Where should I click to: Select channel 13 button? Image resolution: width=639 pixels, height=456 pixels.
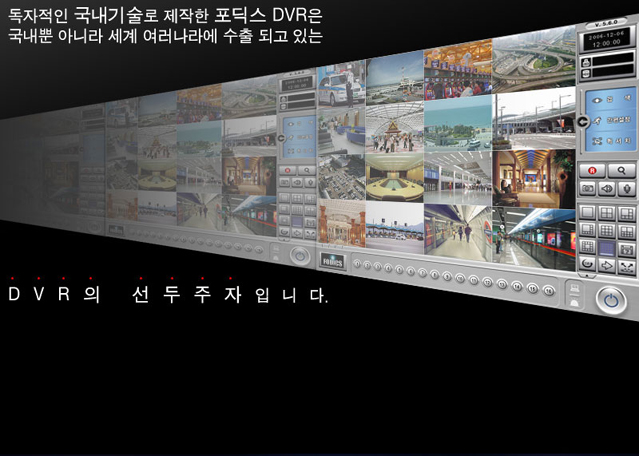coord(502,284)
